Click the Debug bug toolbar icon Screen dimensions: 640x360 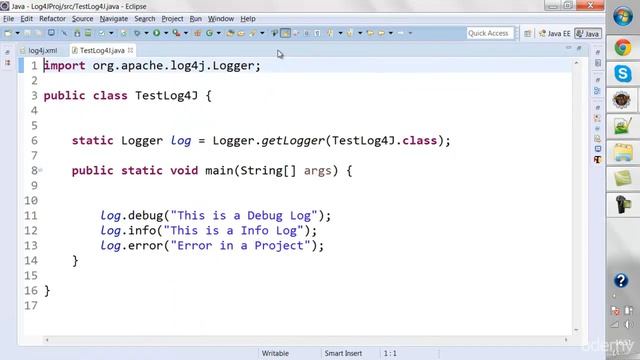[137, 33]
